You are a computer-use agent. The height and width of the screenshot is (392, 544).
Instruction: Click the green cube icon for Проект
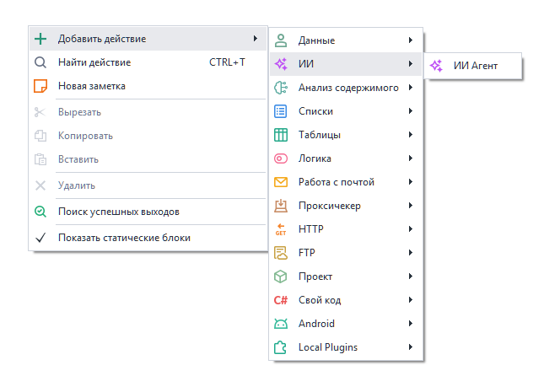tap(280, 277)
